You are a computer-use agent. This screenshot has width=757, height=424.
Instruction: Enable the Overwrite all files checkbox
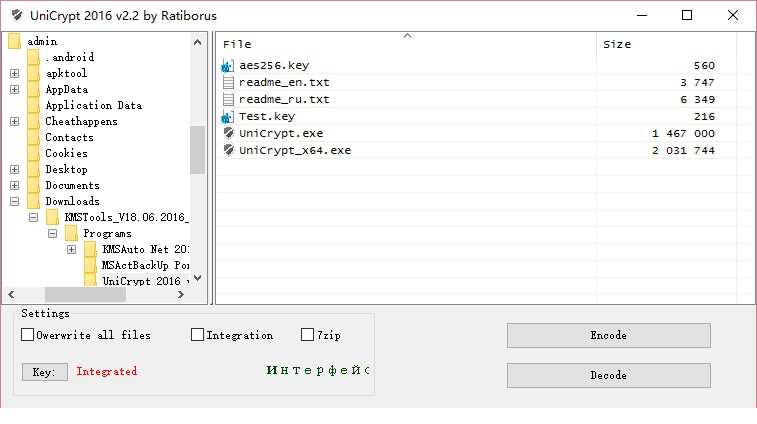pyautogui.click(x=28, y=335)
